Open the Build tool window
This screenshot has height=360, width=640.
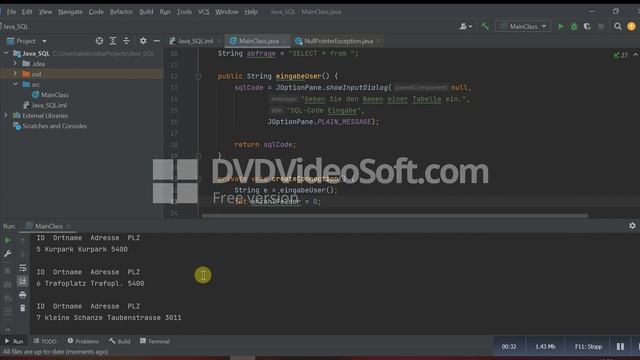point(120,341)
